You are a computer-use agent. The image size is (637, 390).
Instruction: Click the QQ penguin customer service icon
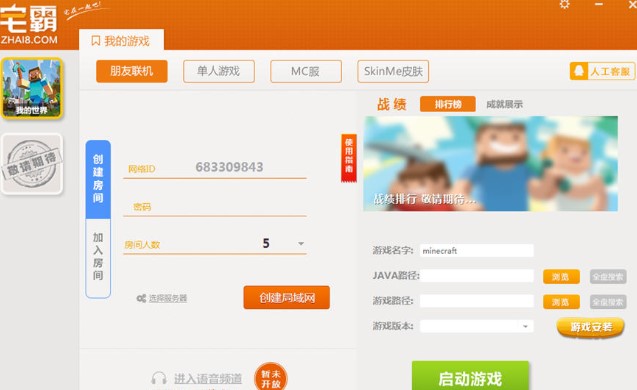579,72
